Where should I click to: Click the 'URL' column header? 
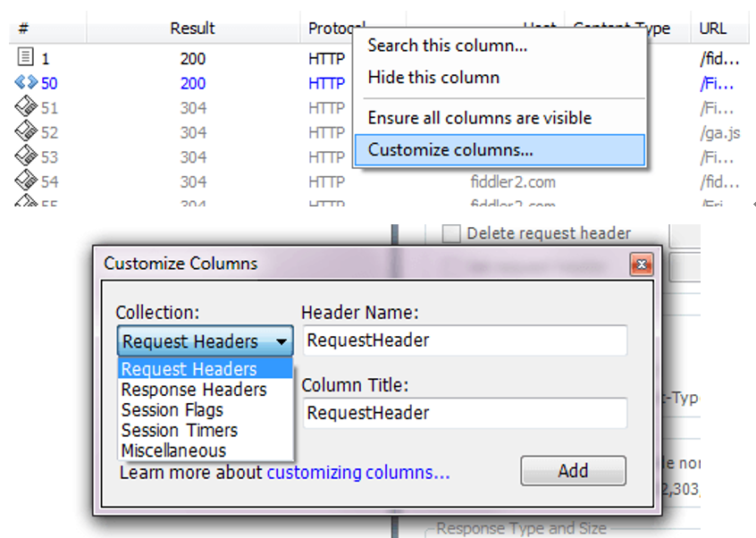pyautogui.click(x=719, y=29)
